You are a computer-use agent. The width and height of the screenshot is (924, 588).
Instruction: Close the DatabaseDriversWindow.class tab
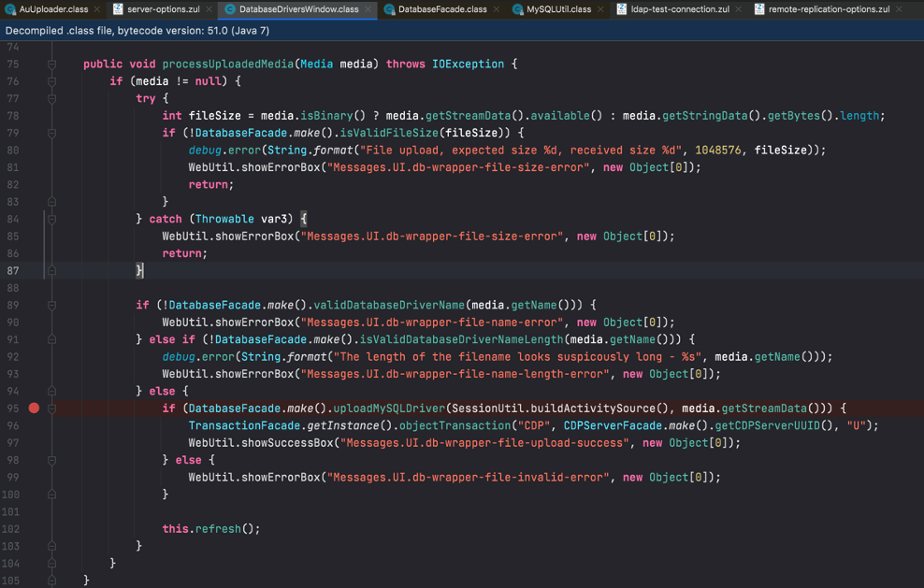[368, 9]
